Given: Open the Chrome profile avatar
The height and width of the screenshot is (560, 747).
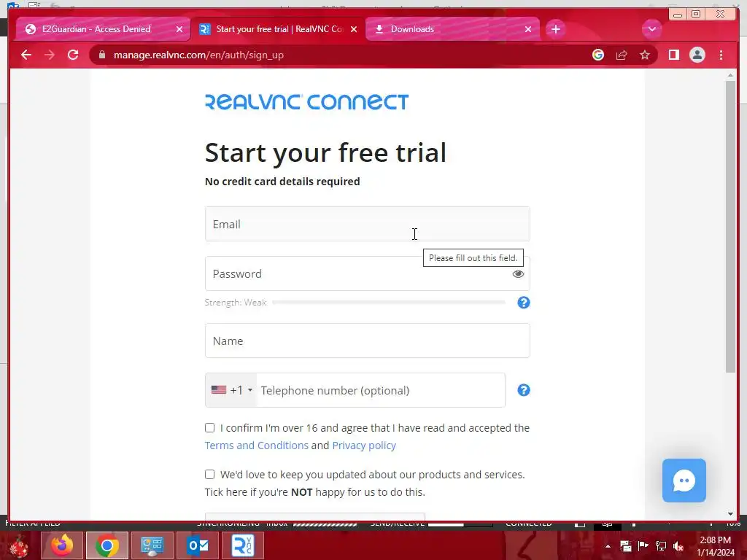Looking at the screenshot, I should coord(697,55).
